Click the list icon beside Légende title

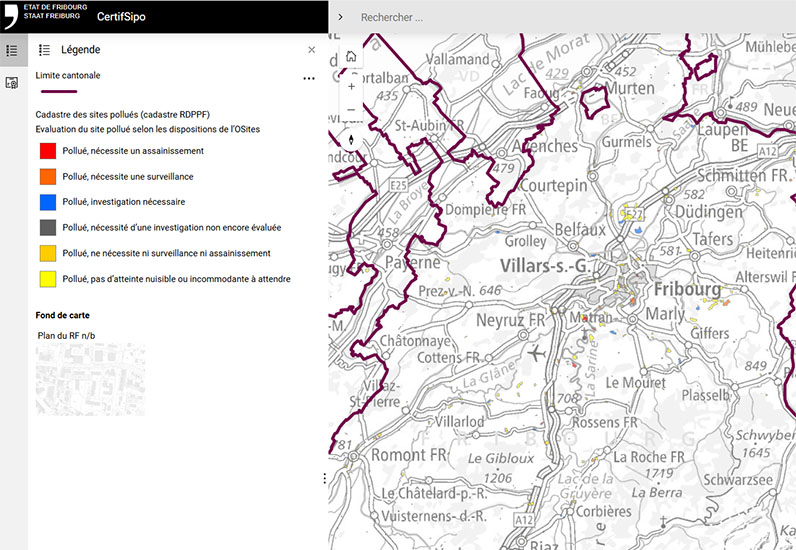point(44,50)
